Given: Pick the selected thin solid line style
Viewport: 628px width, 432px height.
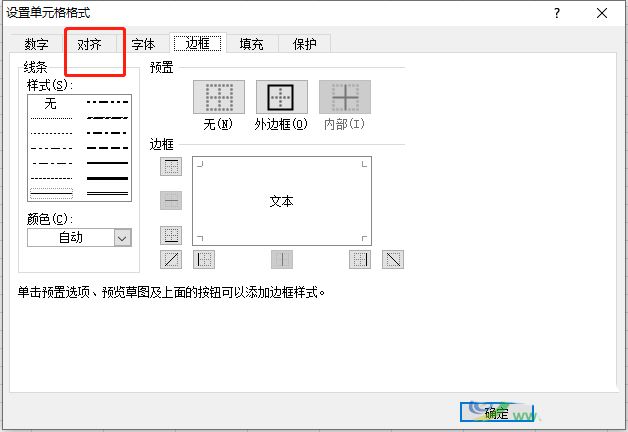Looking at the screenshot, I should coord(51,194).
